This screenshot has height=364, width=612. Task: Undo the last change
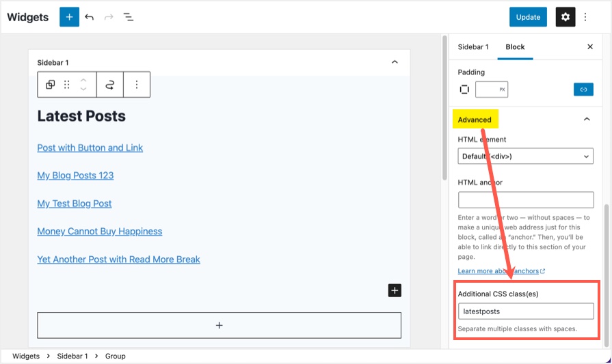[89, 17]
